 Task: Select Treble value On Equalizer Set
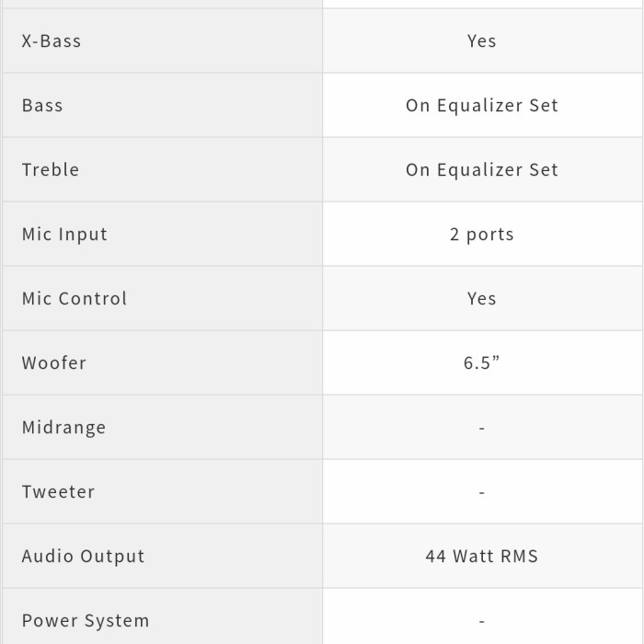[482, 170]
